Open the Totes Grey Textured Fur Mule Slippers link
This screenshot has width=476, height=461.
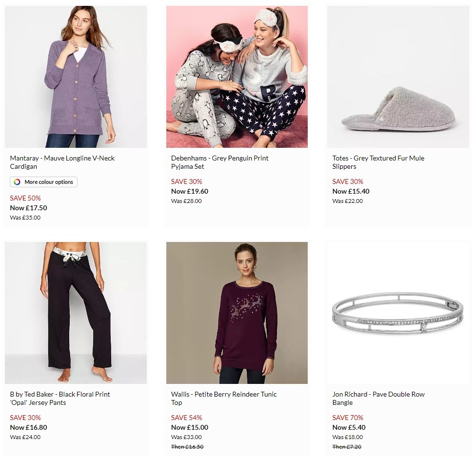(x=378, y=162)
